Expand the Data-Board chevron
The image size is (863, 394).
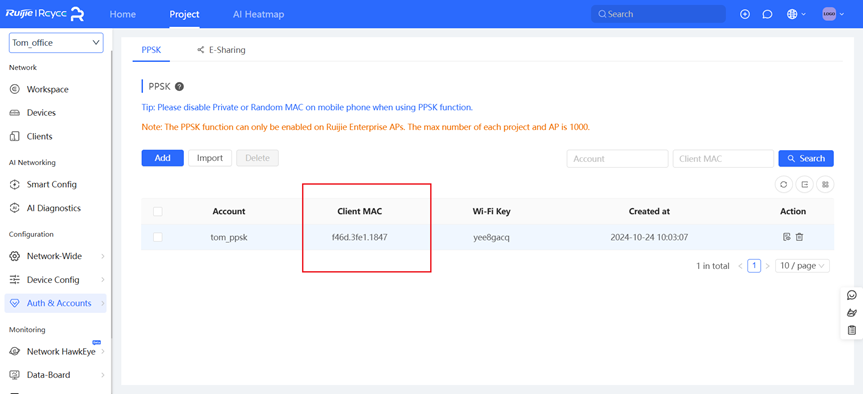click(x=103, y=375)
